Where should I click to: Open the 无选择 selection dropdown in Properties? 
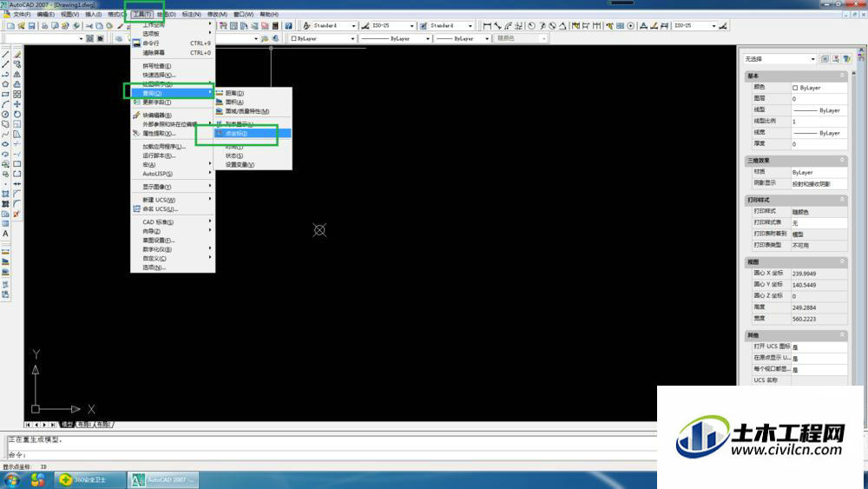tap(780, 59)
